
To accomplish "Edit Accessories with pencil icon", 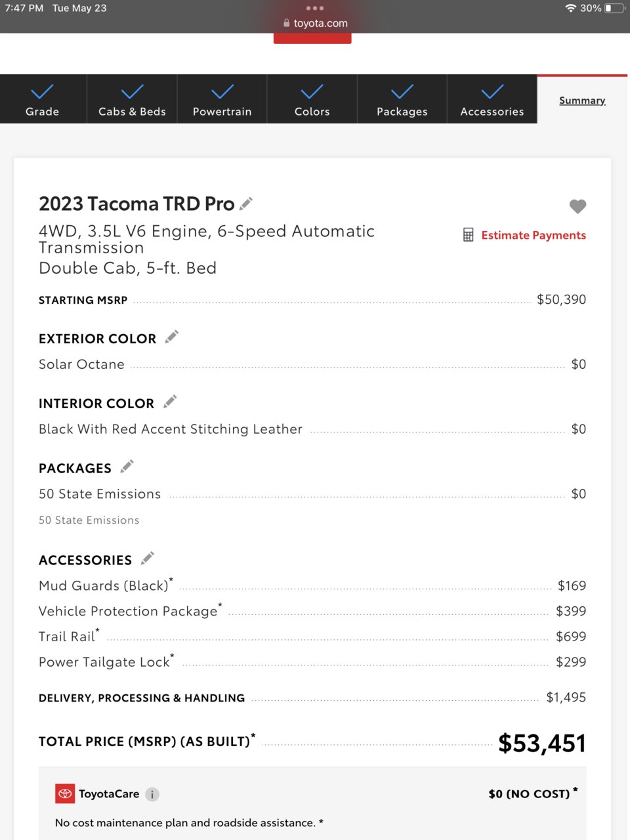I will coord(148,558).
